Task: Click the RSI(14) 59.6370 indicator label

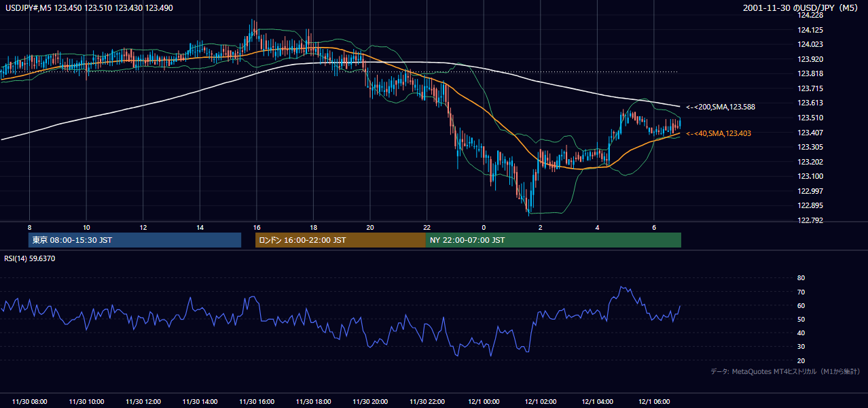Action: click(x=29, y=258)
